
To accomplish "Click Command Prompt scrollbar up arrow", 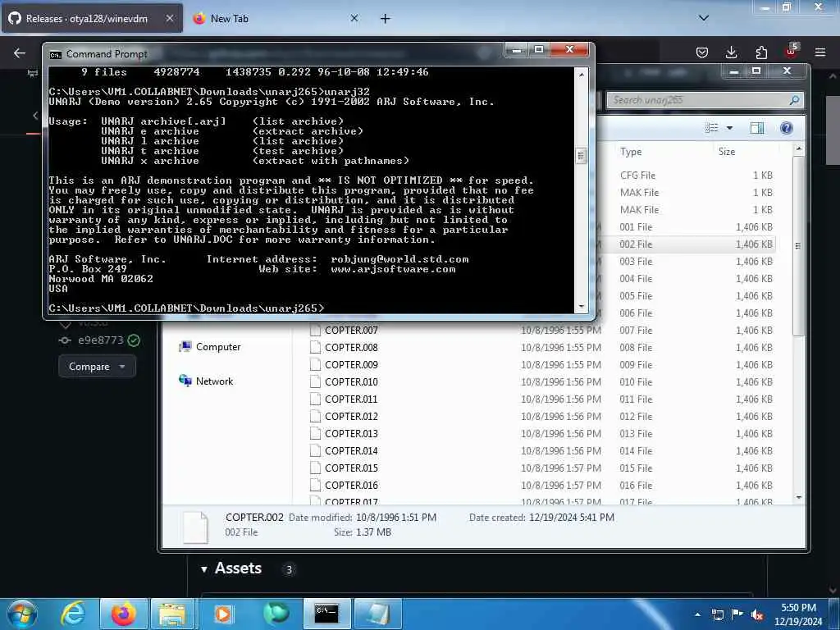I will 582,74.
